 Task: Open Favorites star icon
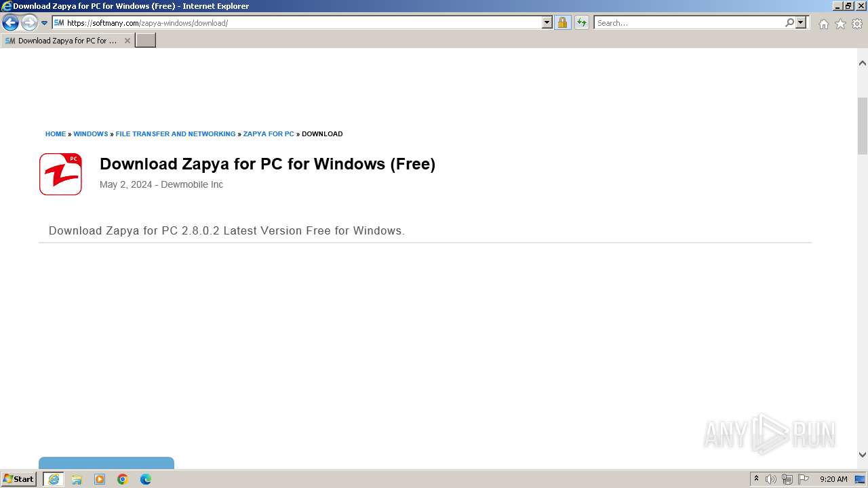(840, 24)
